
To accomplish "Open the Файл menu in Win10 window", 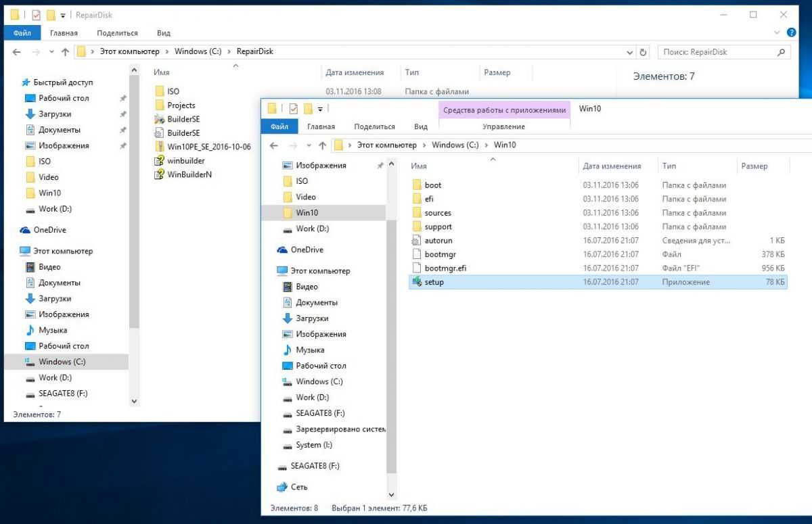I will click(279, 126).
